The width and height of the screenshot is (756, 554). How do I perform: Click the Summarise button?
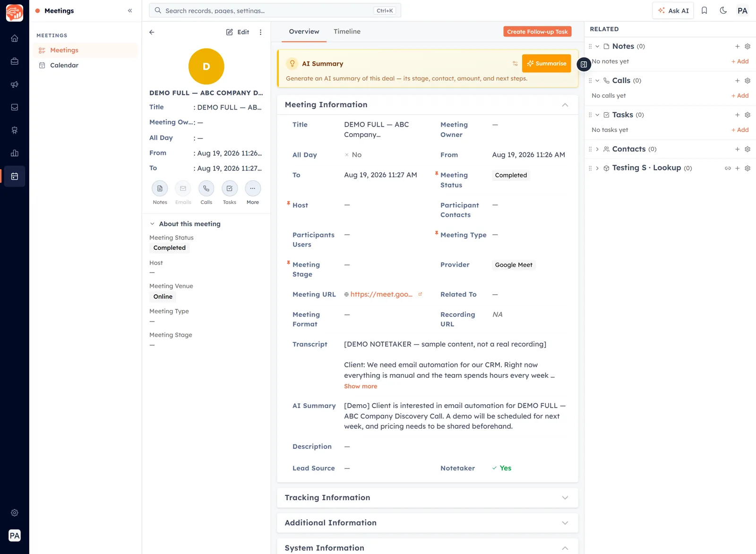pyautogui.click(x=546, y=63)
